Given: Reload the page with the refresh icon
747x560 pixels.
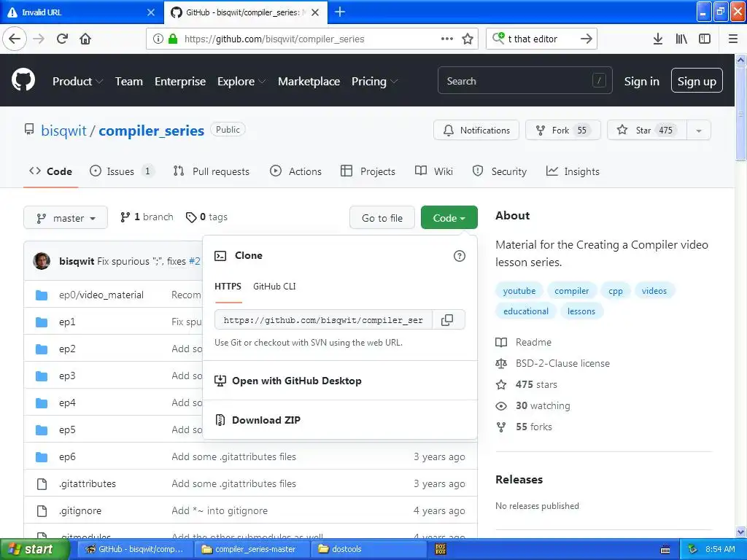Looking at the screenshot, I should [63, 39].
